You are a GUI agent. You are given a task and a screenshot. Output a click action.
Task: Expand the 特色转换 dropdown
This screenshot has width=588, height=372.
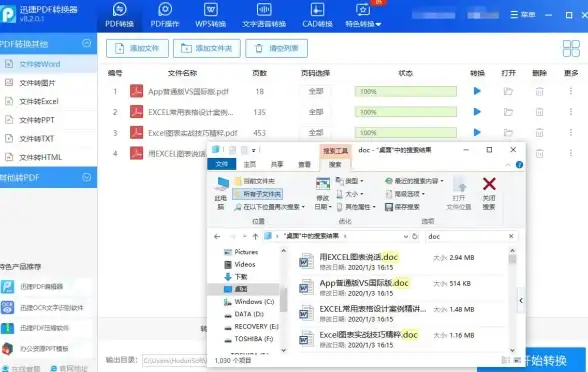[x=363, y=15]
